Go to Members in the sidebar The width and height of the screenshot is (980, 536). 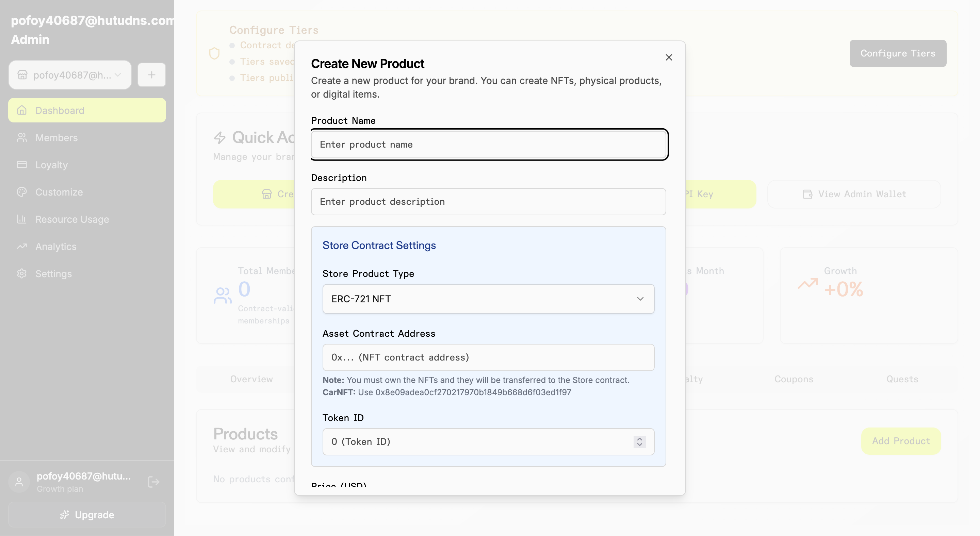(x=56, y=138)
